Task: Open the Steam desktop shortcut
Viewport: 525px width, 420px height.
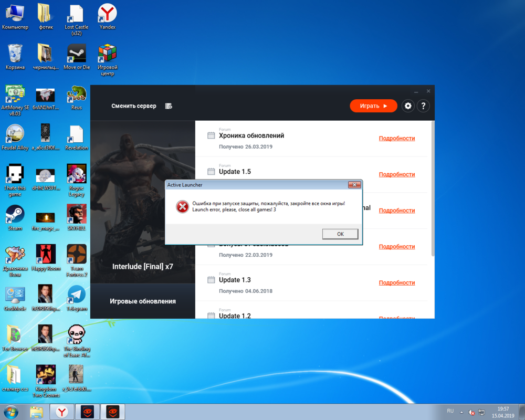Action: pos(15,215)
